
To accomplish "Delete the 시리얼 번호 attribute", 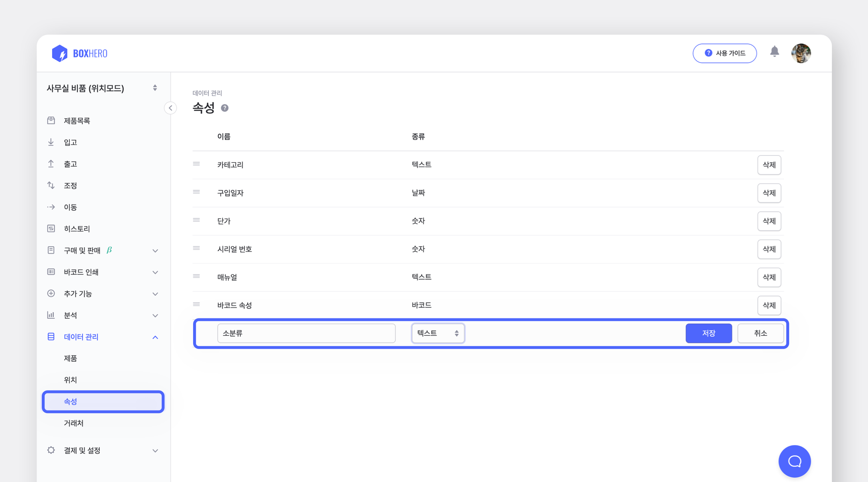I will pos(769,249).
